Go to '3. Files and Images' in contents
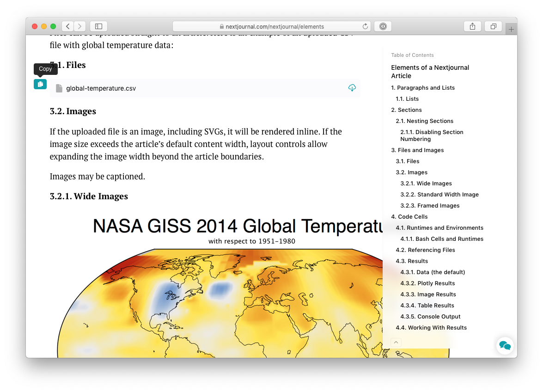The image size is (543, 392). [417, 150]
